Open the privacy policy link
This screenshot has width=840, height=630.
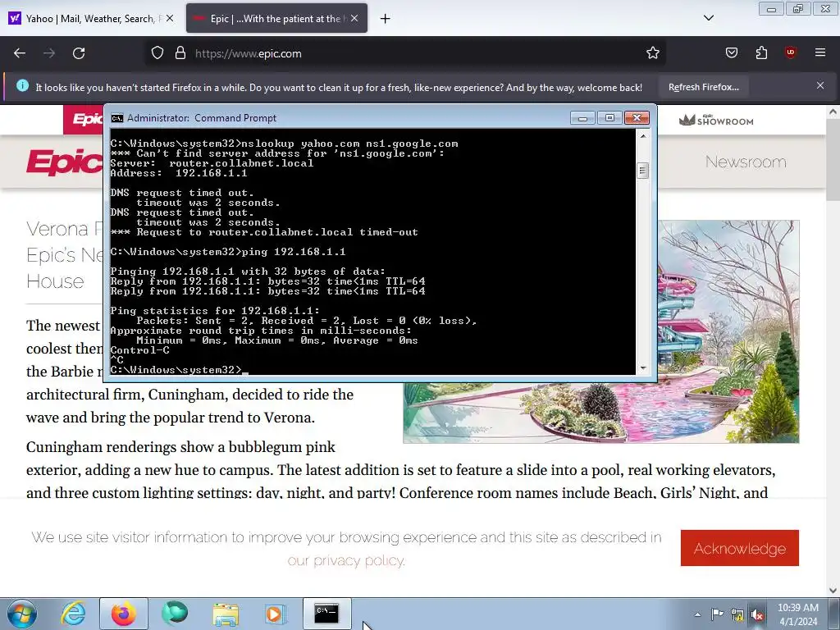[346, 560]
